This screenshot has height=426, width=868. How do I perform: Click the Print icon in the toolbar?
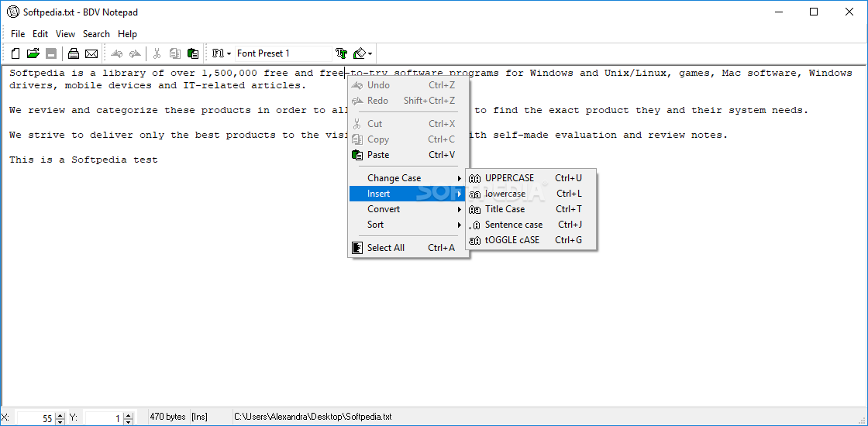pyautogui.click(x=74, y=53)
